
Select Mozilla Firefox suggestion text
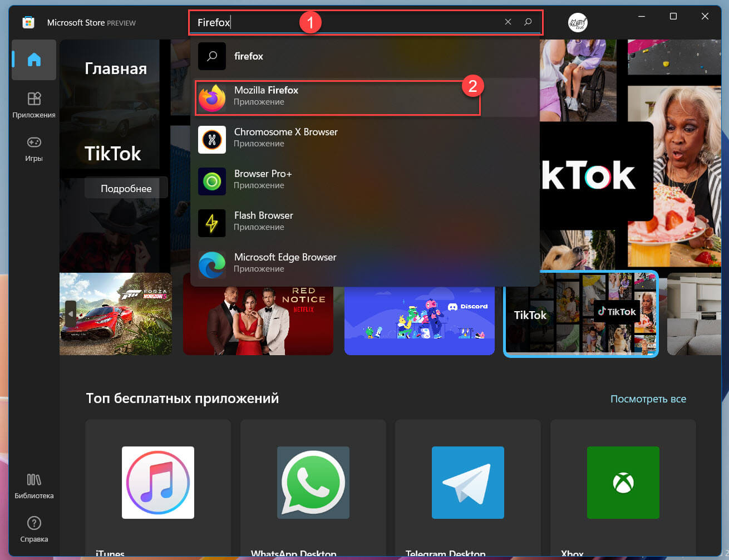click(x=266, y=90)
